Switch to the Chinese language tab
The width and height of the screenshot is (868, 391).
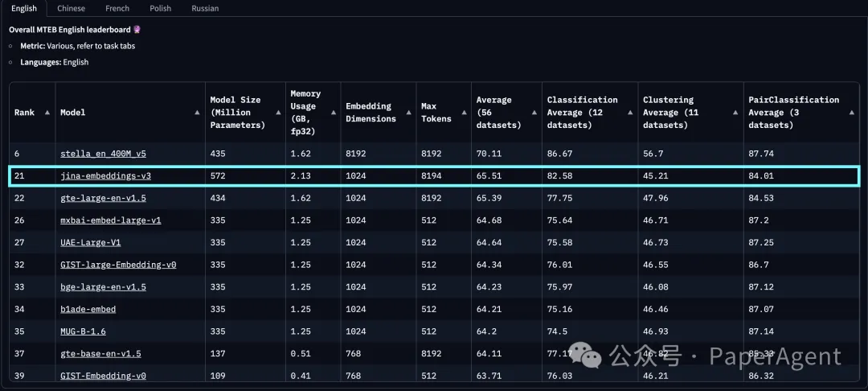click(x=71, y=8)
